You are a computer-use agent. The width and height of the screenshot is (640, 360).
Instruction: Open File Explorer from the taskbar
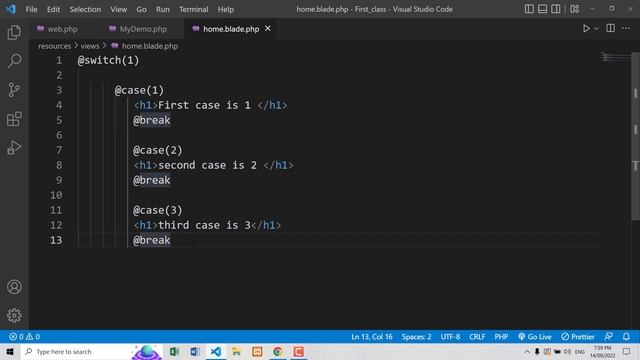[236, 351]
